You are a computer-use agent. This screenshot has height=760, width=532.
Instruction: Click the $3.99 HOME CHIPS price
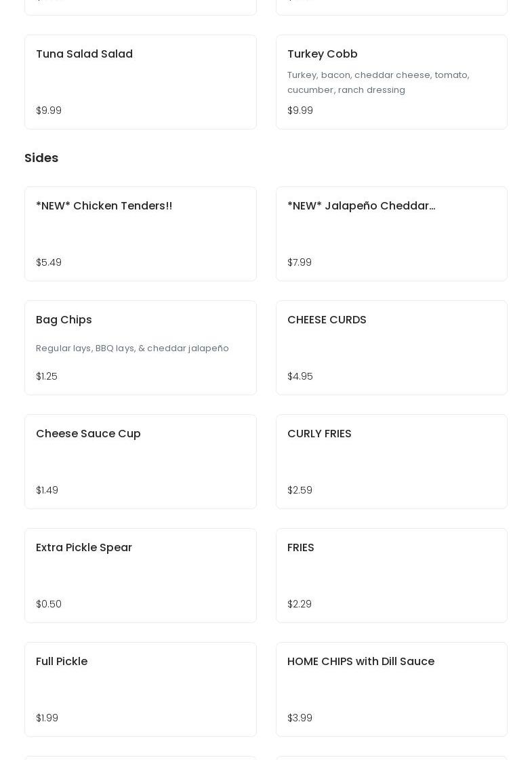pos(300,718)
